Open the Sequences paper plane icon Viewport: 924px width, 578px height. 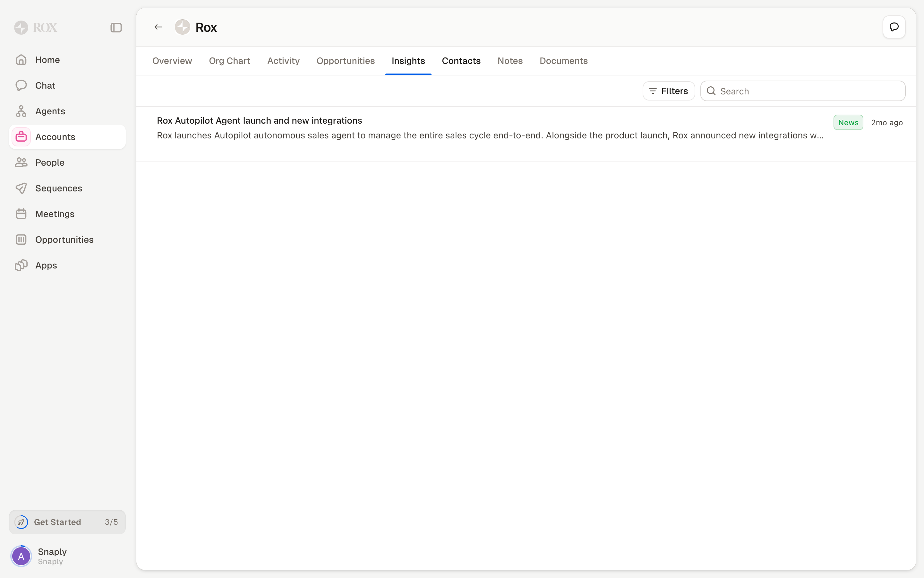point(21,188)
